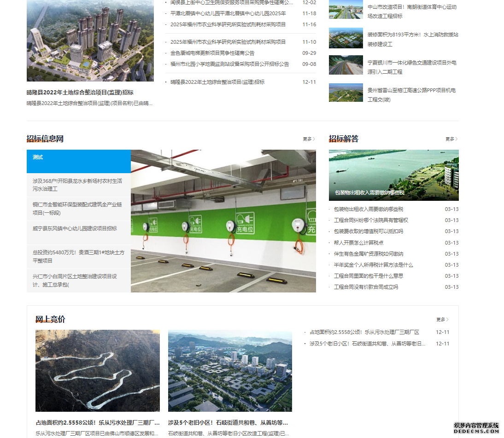This screenshot has width=504, height=438.
Task: Open the charging station parking garage image
Action: pyautogui.click(x=223, y=221)
